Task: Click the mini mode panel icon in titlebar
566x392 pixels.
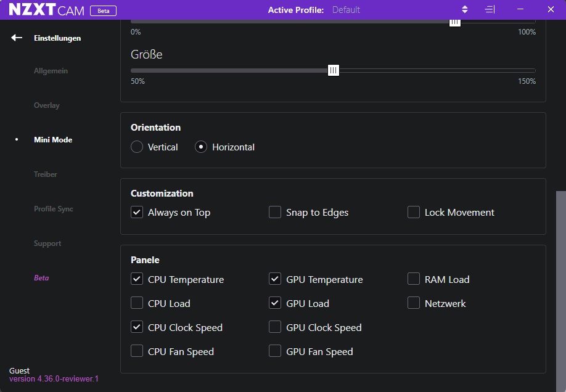Action: [490, 10]
